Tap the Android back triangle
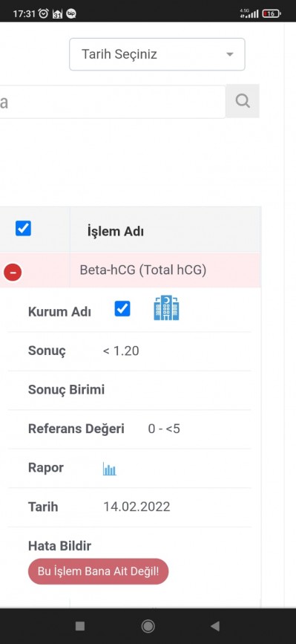Viewport: 296px width, 644px height. point(215,626)
